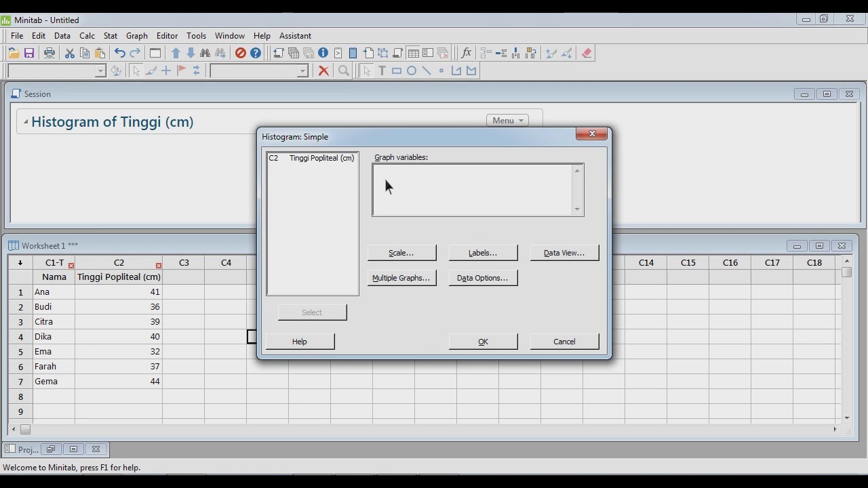Open the Stat menu

(x=111, y=35)
